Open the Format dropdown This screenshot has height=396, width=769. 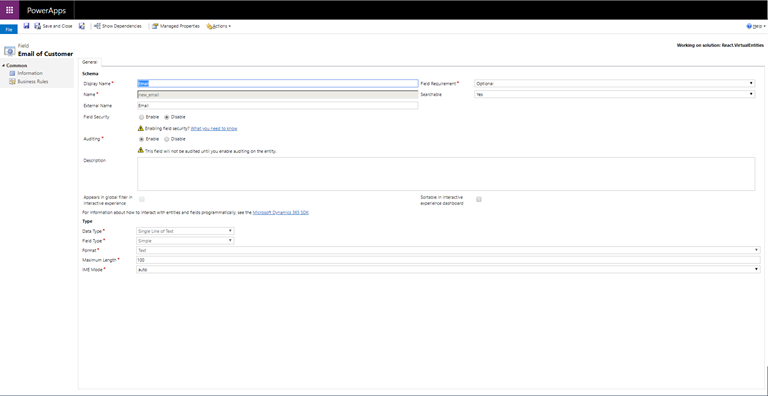point(448,250)
